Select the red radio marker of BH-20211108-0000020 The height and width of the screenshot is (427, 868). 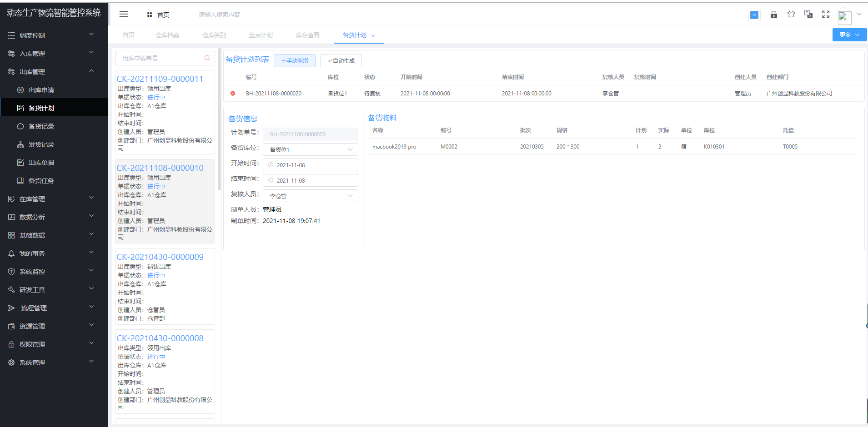[233, 93]
